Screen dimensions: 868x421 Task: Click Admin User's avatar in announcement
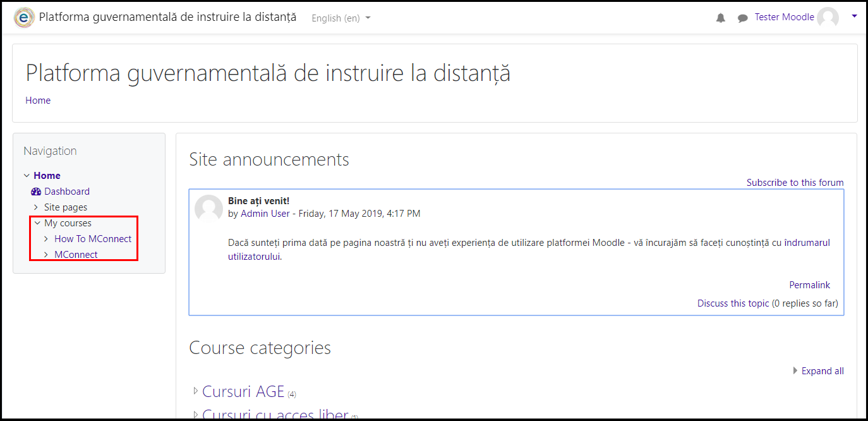(208, 209)
